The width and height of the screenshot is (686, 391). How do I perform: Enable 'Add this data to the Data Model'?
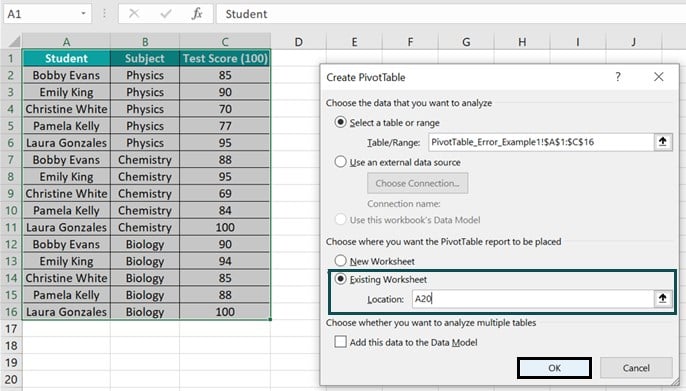point(340,342)
